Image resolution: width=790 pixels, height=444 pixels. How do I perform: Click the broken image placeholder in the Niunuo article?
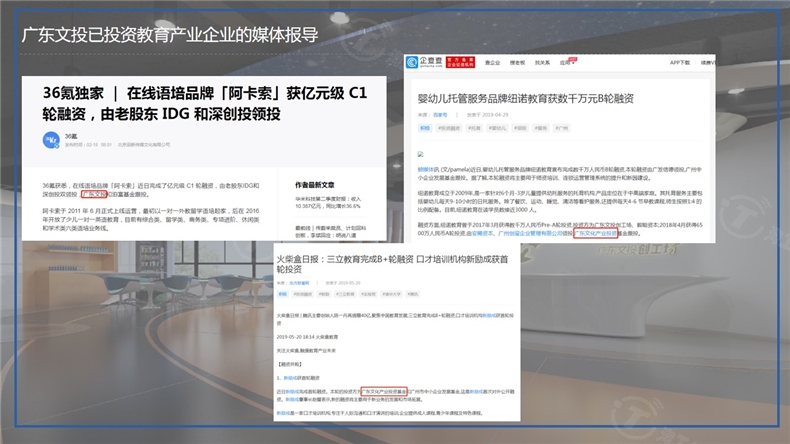(x=421, y=155)
